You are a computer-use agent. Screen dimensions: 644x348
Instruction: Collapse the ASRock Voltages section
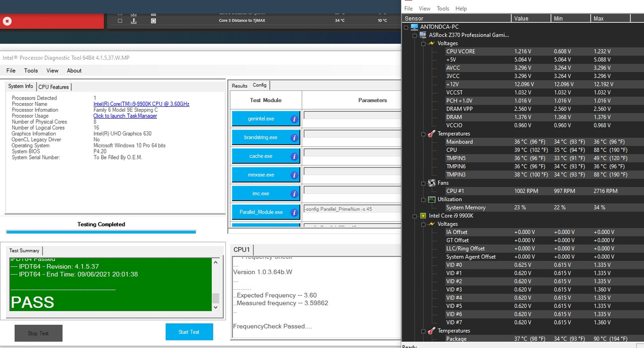tap(423, 44)
